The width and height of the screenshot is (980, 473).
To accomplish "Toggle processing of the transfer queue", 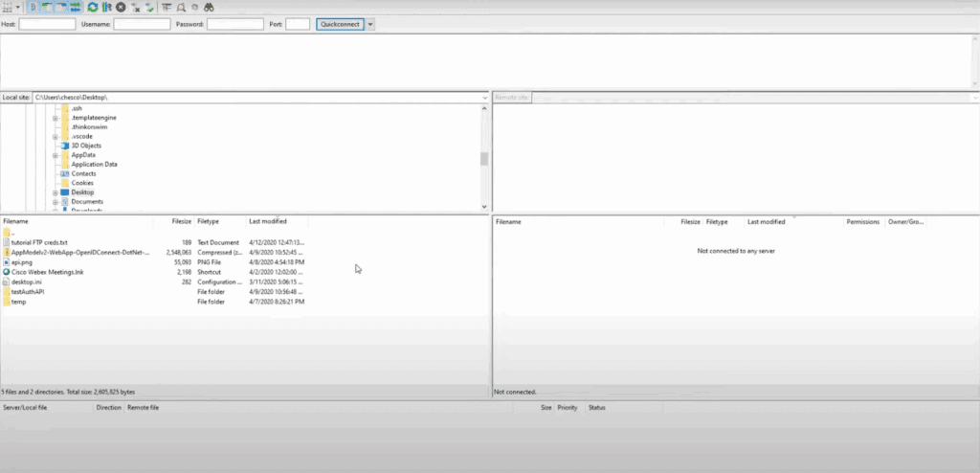I will click(x=107, y=7).
